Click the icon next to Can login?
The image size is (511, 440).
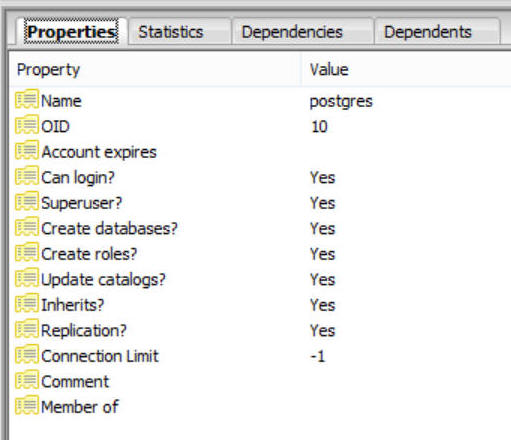click(x=27, y=176)
